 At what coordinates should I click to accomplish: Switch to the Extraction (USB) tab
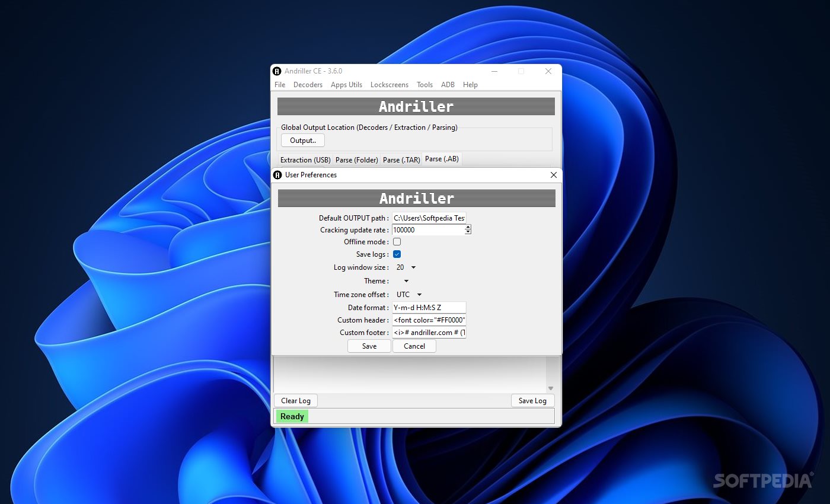point(305,160)
